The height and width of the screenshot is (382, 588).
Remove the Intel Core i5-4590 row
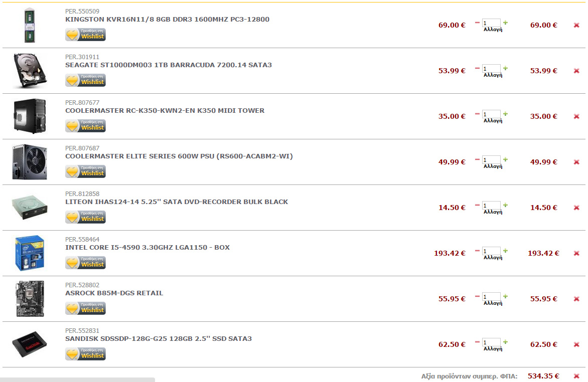(x=576, y=254)
